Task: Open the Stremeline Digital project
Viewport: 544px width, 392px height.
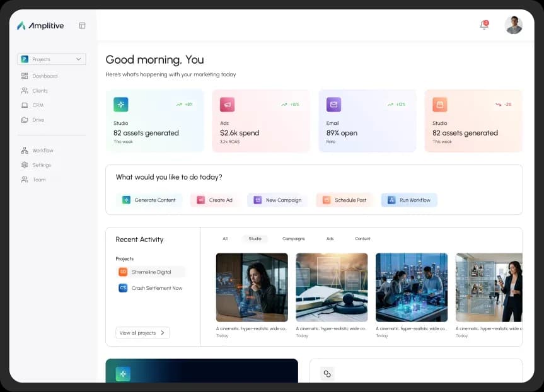Action: [151, 272]
